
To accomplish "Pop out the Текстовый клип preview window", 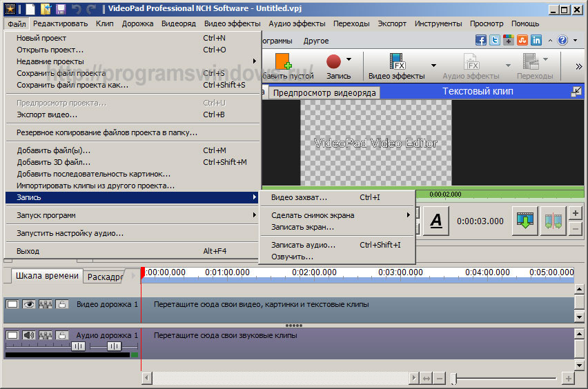I will pyautogui.click(x=576, y=91).
